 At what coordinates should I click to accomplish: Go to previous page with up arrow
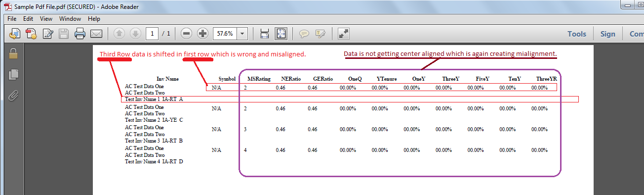coord(119,34)
